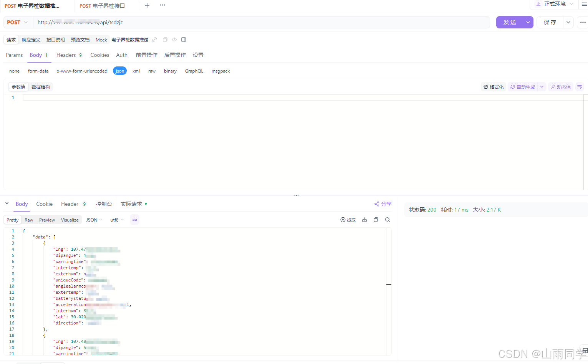The image size is (588, 364).
Task: Open 正式环境 environment selector
Action: click(x=555, y=4)
